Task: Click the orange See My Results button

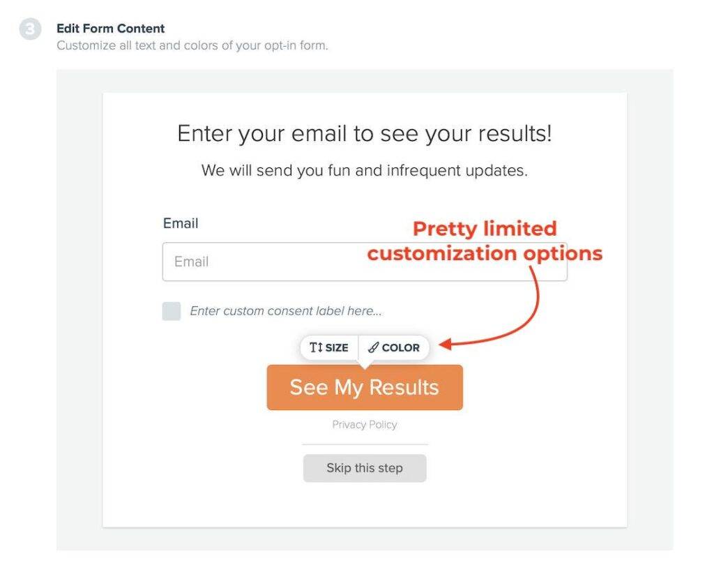Action: 365,387
